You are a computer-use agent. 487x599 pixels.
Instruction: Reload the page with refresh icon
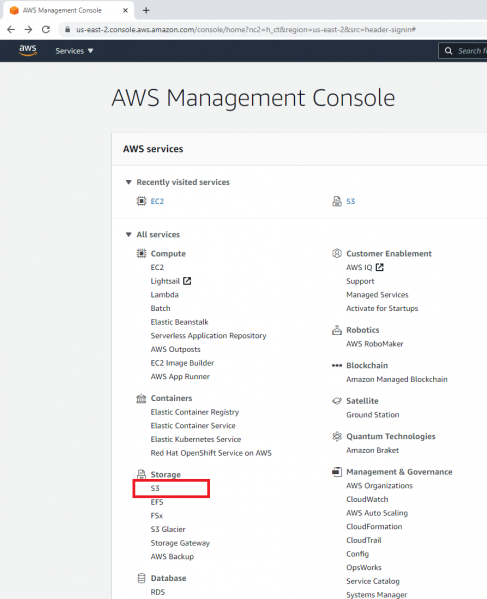(46, 29)
